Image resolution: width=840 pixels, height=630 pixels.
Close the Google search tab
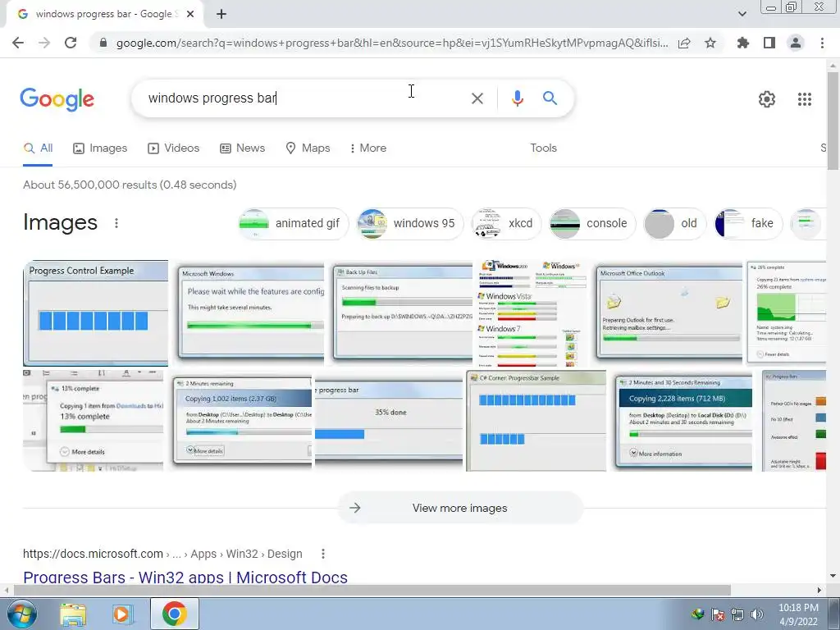click(190, 15)
